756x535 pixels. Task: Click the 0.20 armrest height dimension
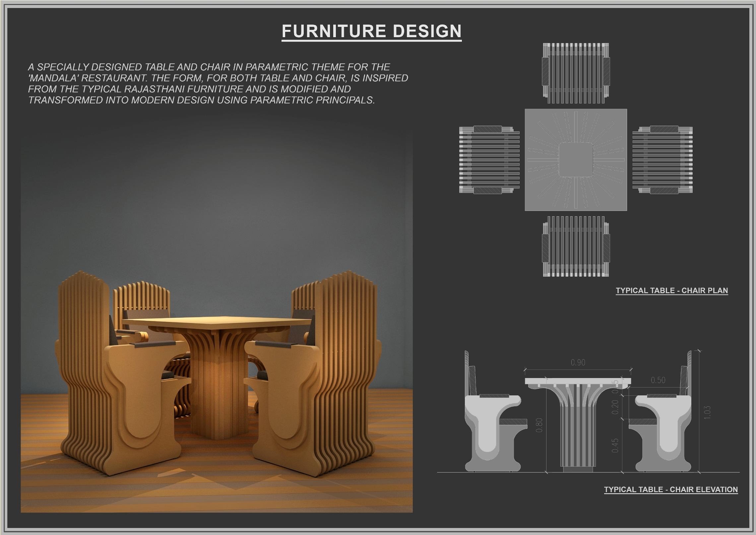615,407
